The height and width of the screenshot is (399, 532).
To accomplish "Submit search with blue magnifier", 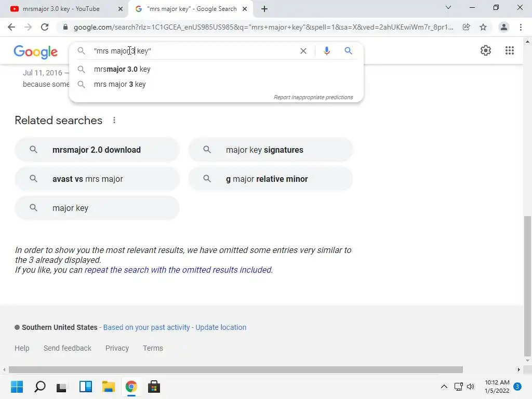I will coord(348,51).
